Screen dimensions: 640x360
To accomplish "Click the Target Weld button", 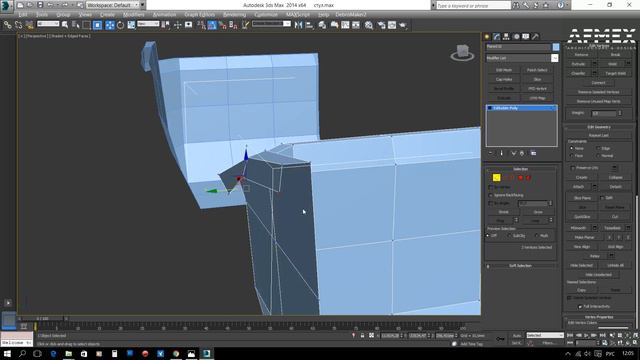I will pyautogui.click(x=616, y=73).
